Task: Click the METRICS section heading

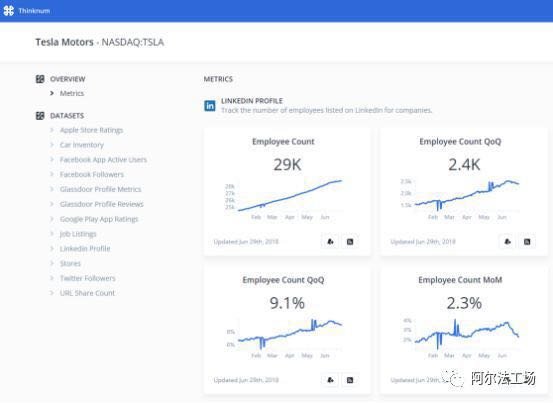Action: pos(218,79)
